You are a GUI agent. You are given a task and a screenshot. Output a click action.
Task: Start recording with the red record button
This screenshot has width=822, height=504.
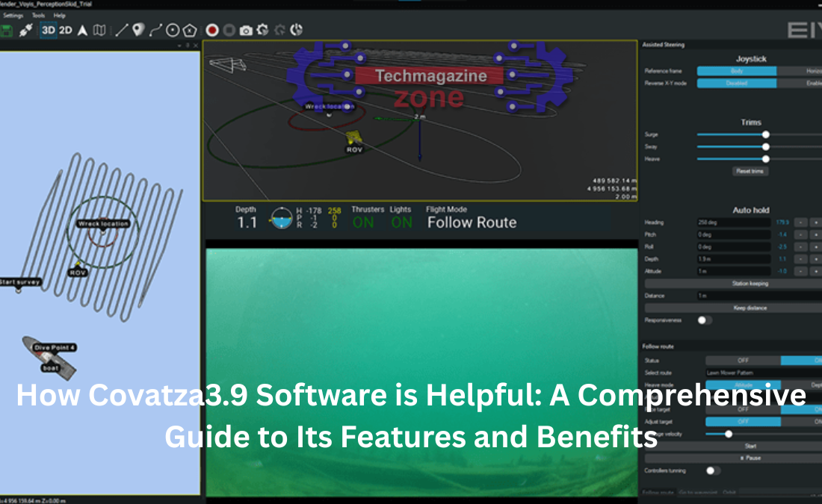click(212, 31)
